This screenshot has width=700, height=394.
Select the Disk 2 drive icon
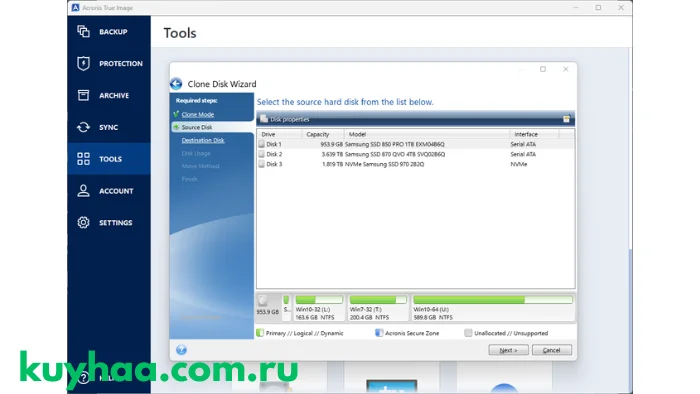pyautogui.click(x=262, y=154)
